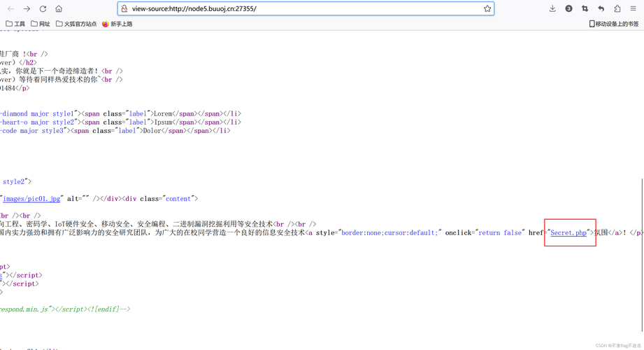Viewport: 644px width, 350px height.
Task: Go forward to the next page
Action: point(27,8)
